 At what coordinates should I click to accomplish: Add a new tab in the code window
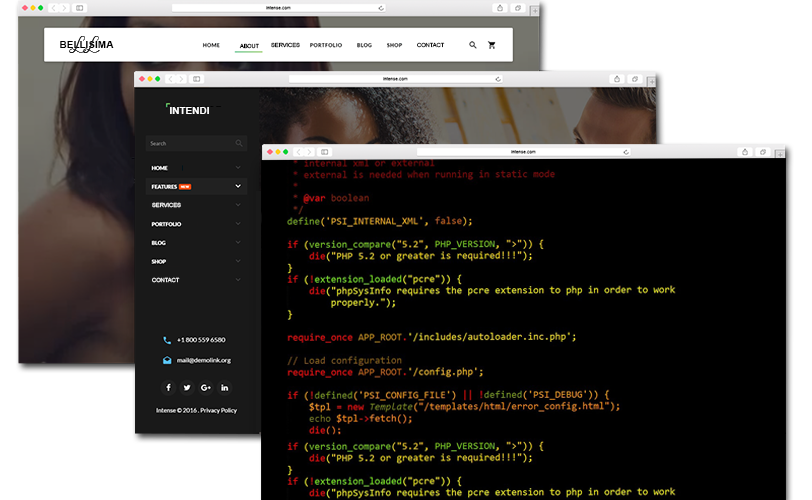(x=779, y=154)
